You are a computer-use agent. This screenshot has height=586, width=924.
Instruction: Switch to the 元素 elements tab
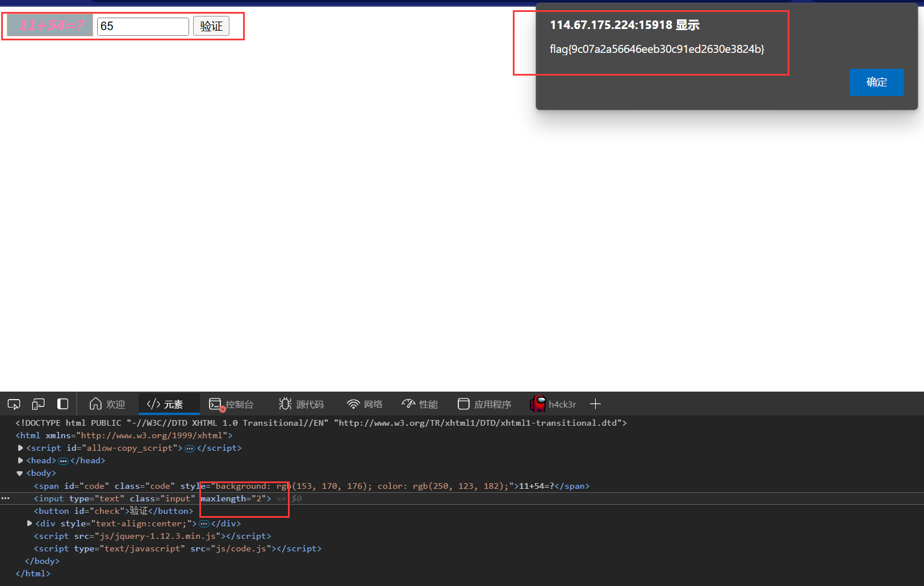[169, 404]
